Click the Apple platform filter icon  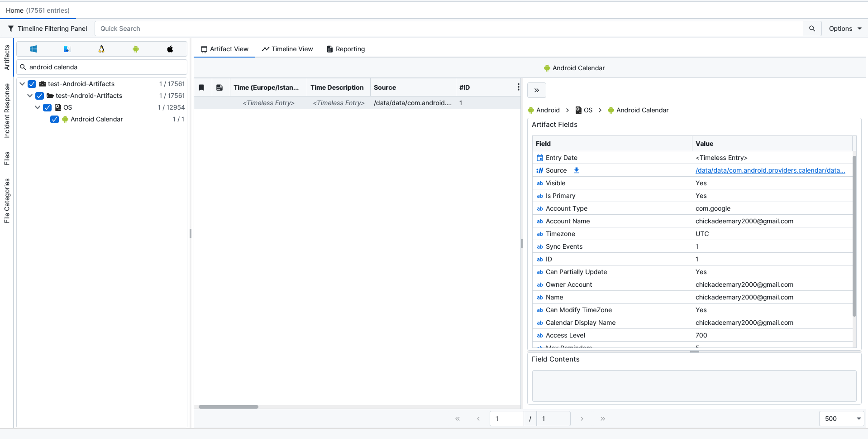click(x=170, y=49)
